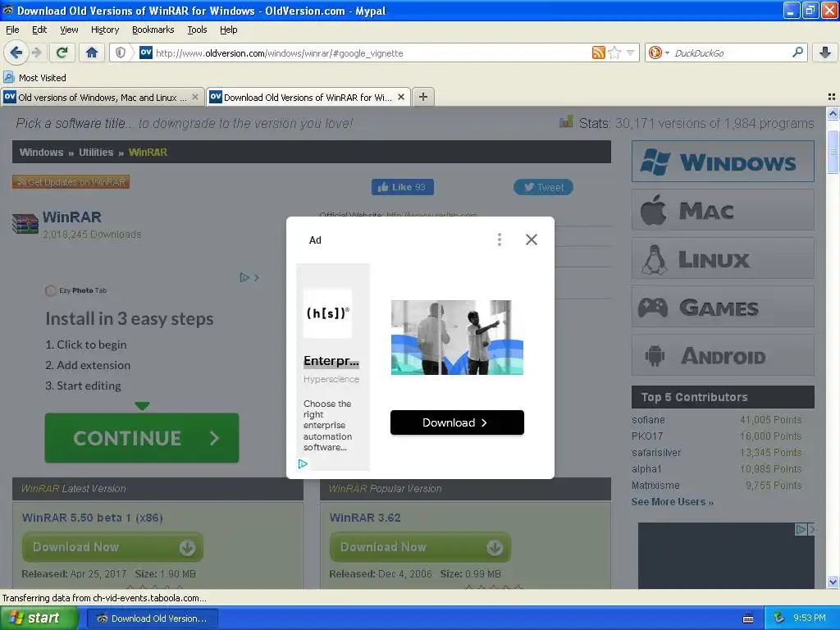The width and height of the screenshot is (840, 630).
Task: Click the vertical scrollbar thumb
Action: 833,152
